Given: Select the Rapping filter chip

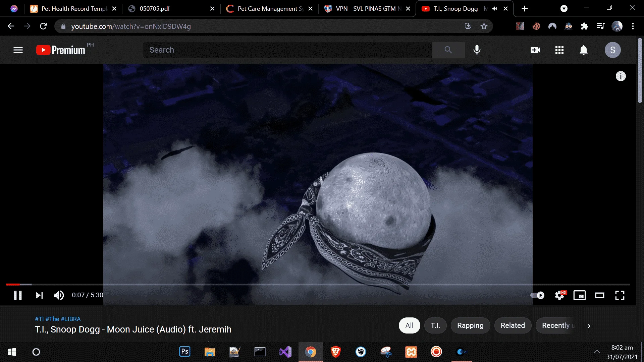Looking at the screenshot, I should pyautogui.click(x=470, y=325).
